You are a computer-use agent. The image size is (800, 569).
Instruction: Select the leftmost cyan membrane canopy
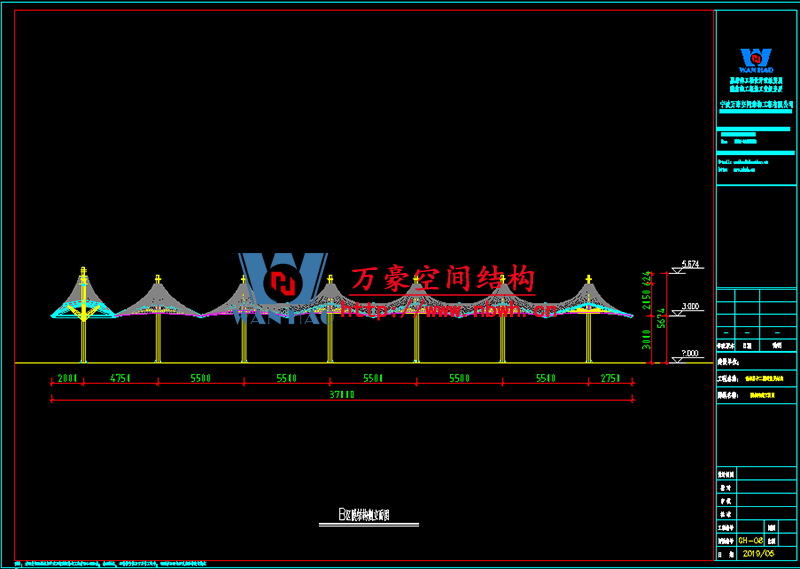(83, 300)
